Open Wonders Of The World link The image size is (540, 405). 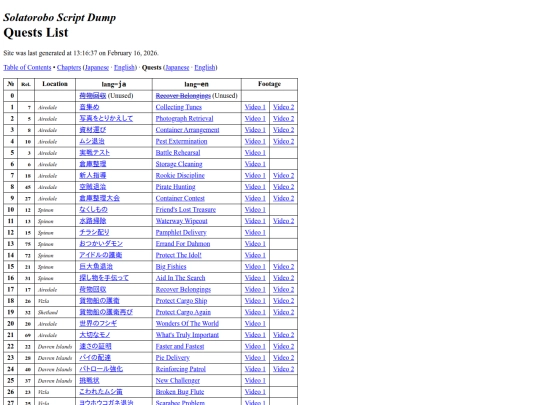click(x=187, y=323)
